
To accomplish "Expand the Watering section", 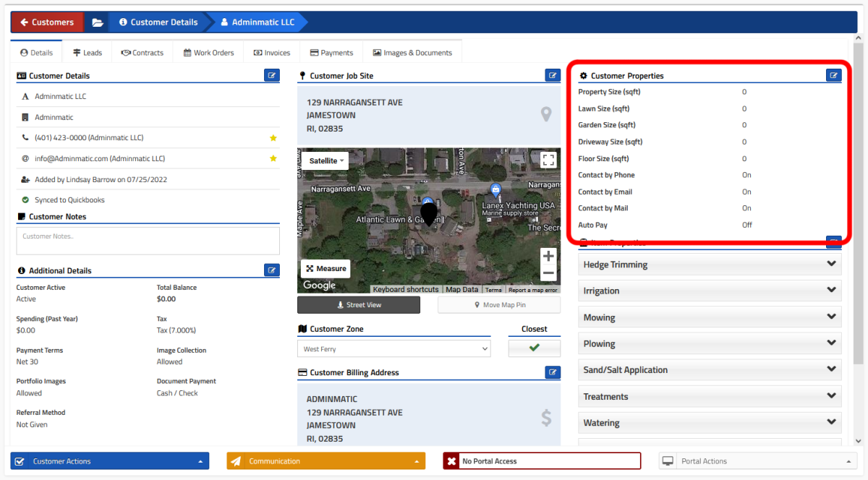I will point(710,423).
